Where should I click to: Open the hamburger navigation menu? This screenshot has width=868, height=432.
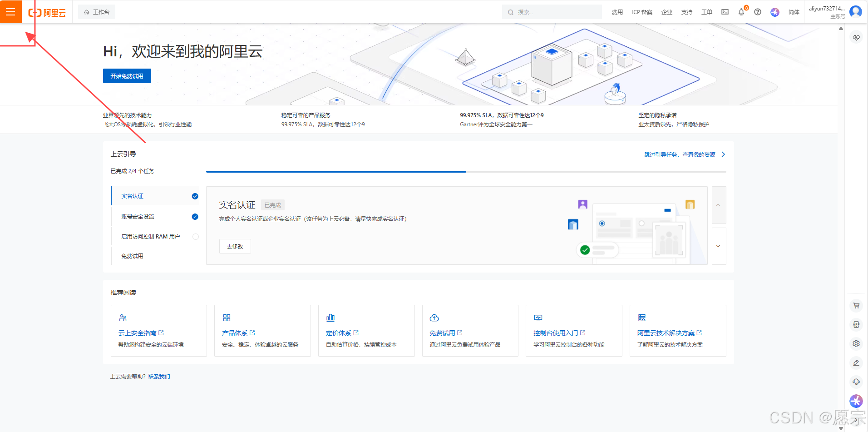point(11,12)
